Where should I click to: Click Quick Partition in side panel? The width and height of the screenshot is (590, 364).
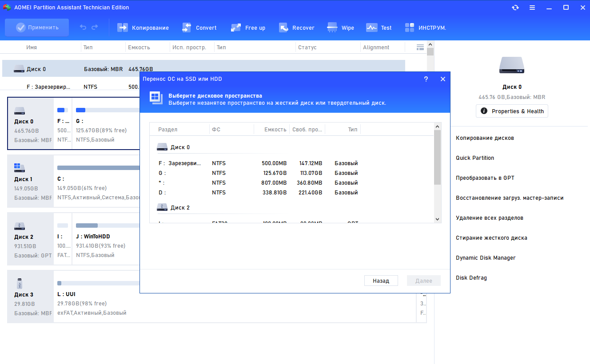(475, 158)
